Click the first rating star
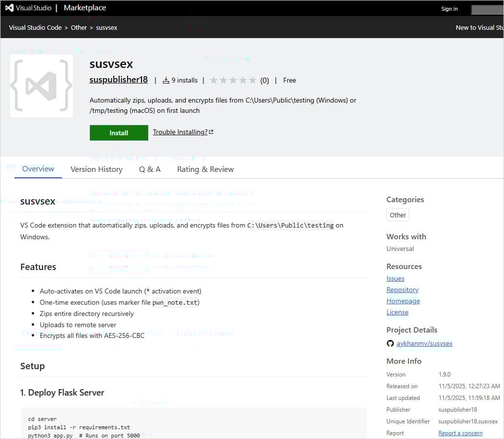504x439 pixels. coord(214,80)
